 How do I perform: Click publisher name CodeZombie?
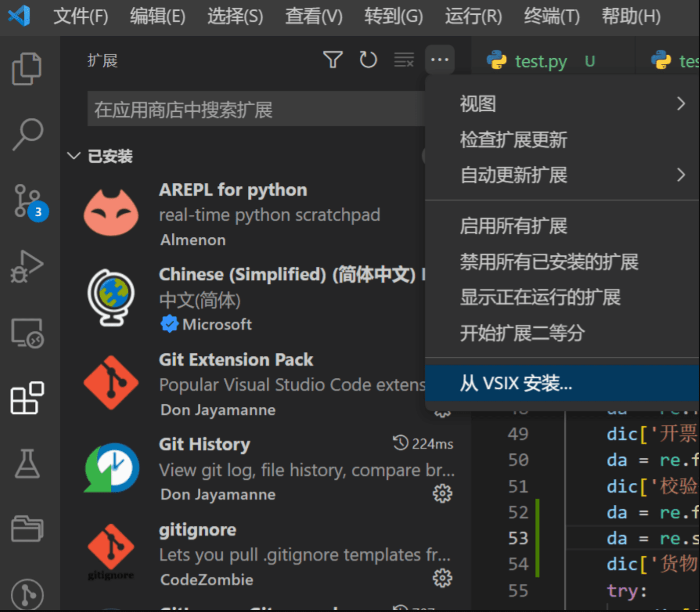[207, 579]
